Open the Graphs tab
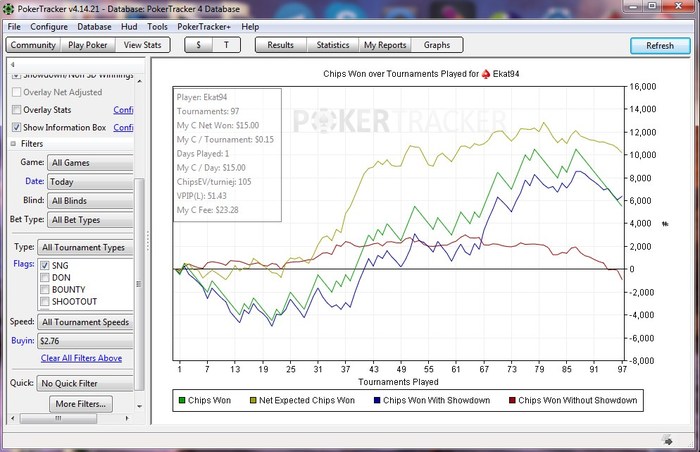 [x=437, y=45]
